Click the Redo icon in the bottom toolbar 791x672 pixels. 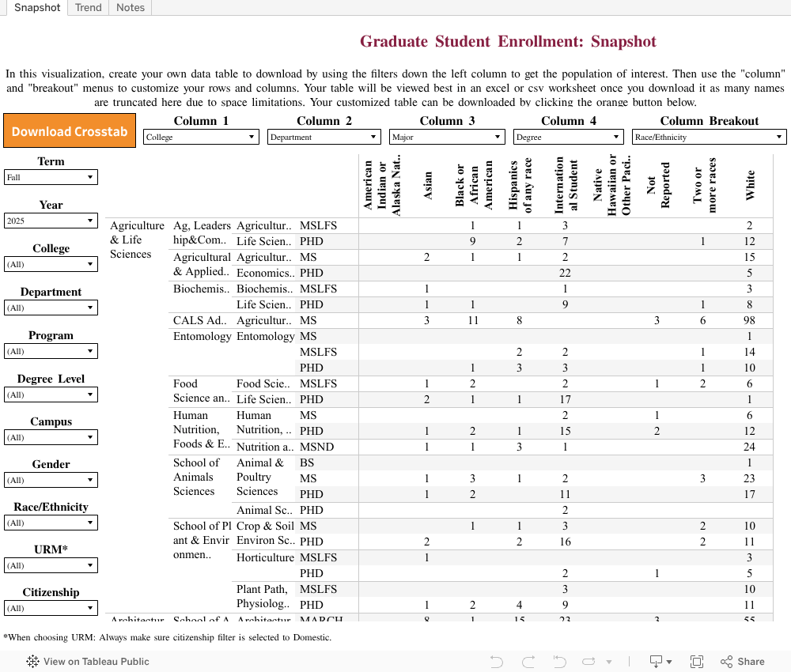527,662
